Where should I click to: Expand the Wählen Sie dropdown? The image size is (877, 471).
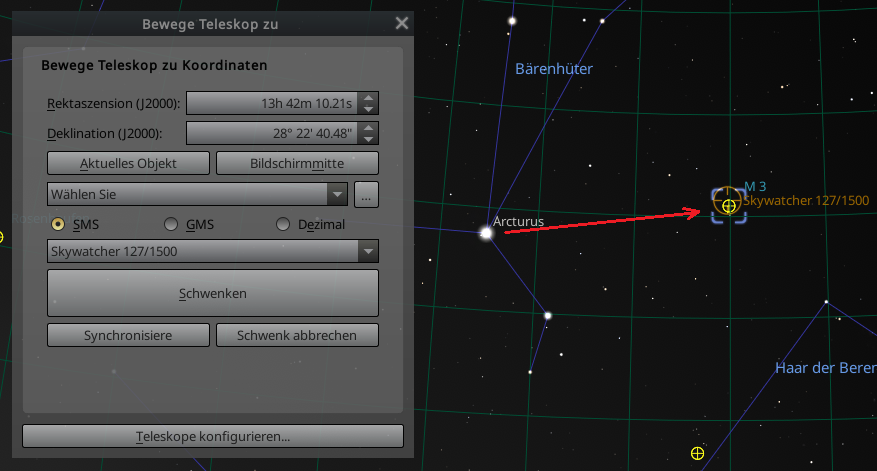coord(197,195)
